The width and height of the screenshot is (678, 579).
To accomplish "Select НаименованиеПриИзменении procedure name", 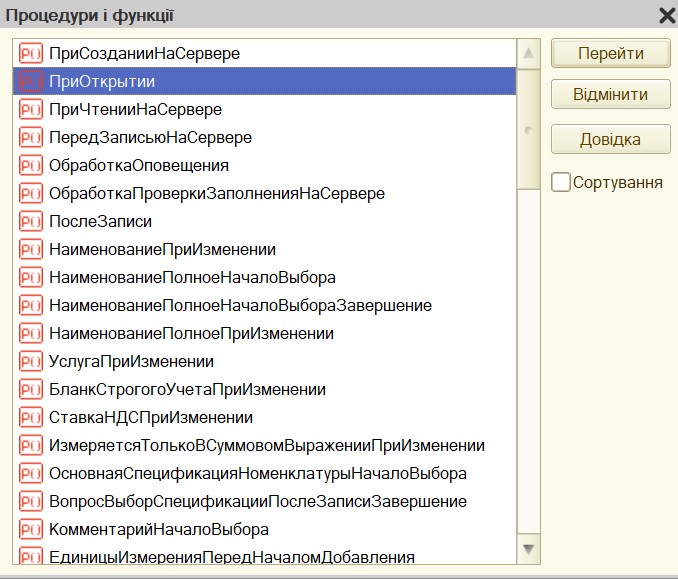I will tap(162, 250).
